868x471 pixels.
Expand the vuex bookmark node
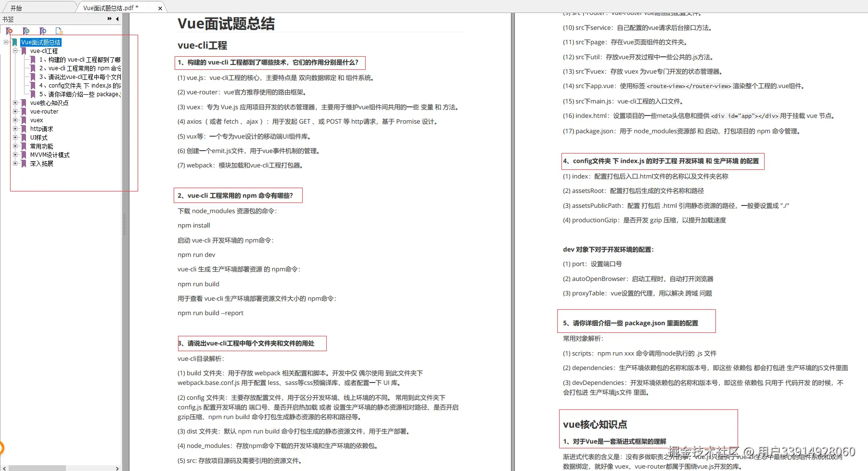point(15,120)
